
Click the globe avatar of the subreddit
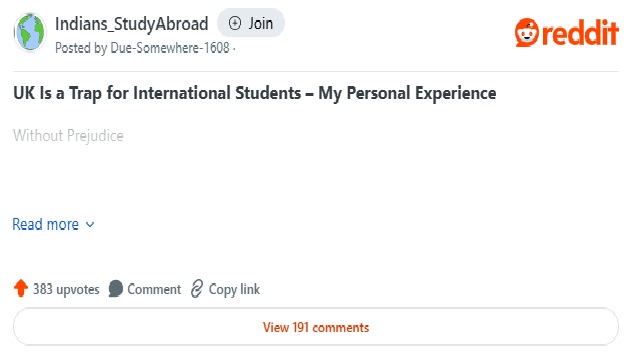pyautogui.click(x=30, y=32)
